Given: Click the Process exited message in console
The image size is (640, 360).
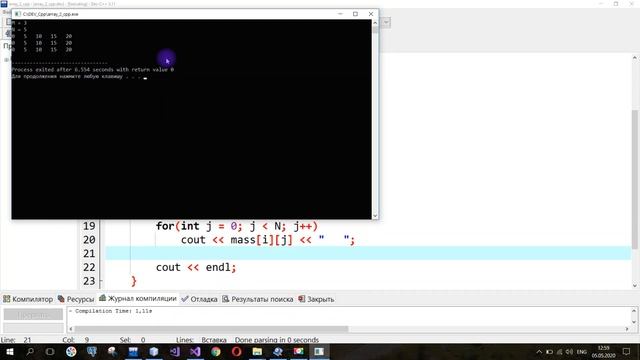Looking at the screenshot, I should (93, 69).
